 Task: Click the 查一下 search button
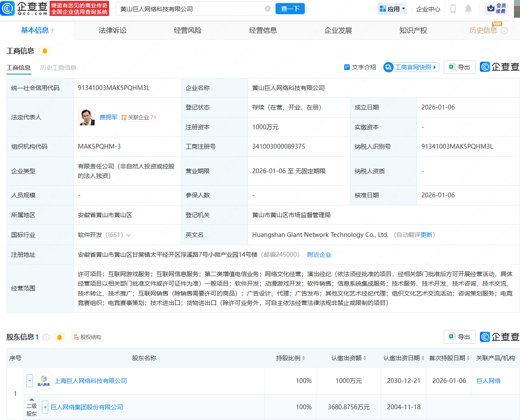(x=290, y=9)
